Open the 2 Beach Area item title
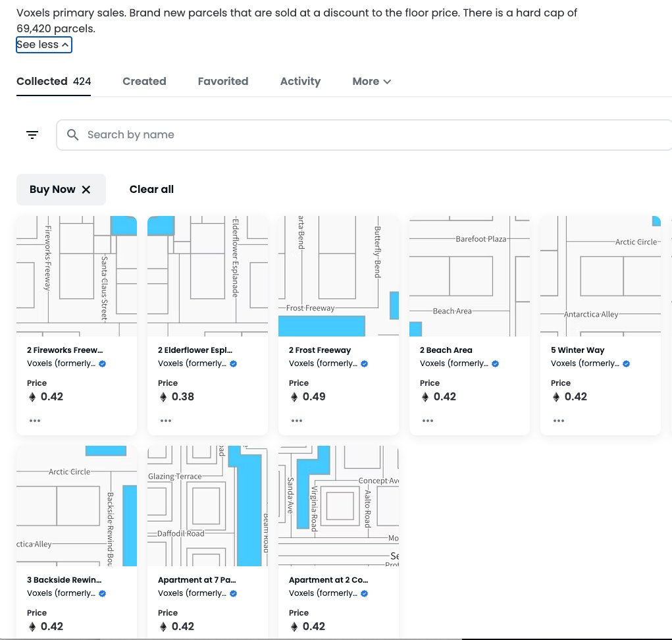The image size is (672, 640). pos(446,350)
